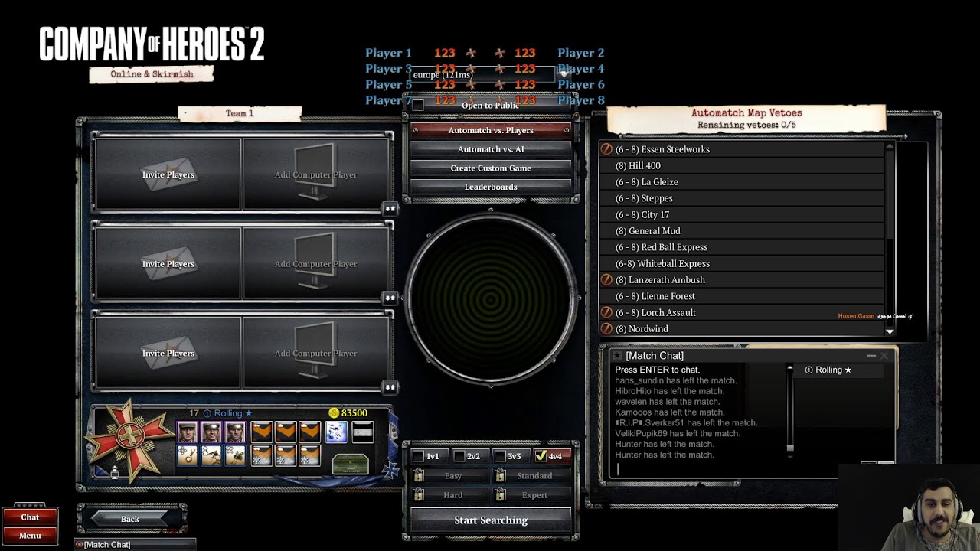980x551 pixels.
Task: Click the up arrow of the match chat log
Action: [x=790, y=368]
